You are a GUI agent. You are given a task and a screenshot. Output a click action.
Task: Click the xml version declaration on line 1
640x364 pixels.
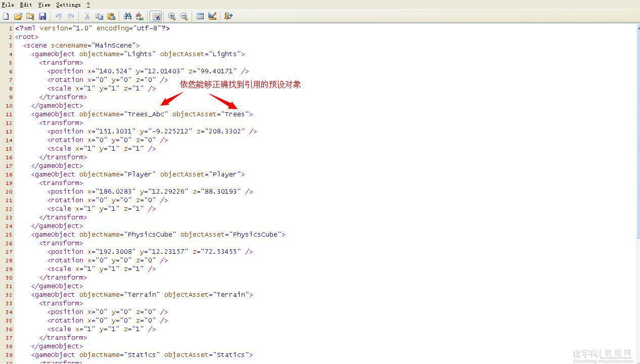[93, 28]
